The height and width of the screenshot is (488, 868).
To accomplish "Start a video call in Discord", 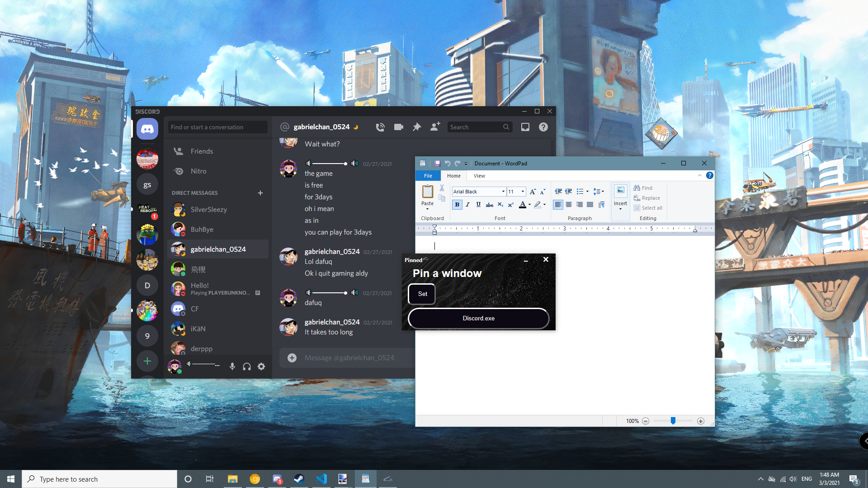I will pyautogui.click(x=398, y=127).
